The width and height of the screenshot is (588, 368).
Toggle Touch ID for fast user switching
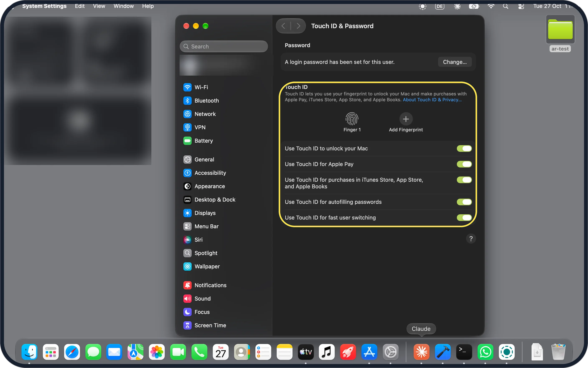point(464,218)
